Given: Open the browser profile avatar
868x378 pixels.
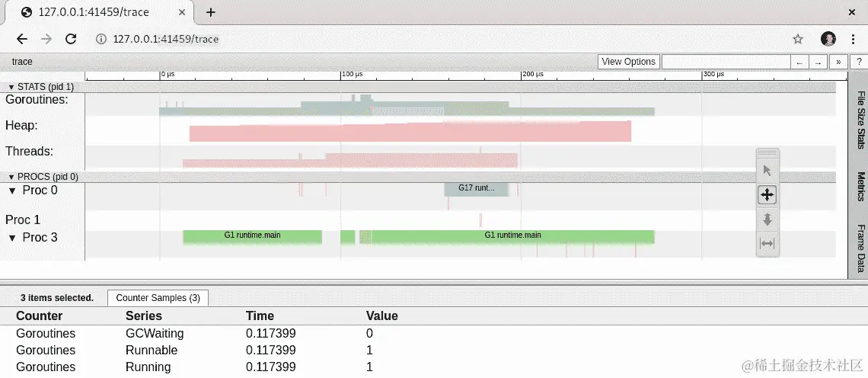Looking at the screenshot, I should (828, 39).
